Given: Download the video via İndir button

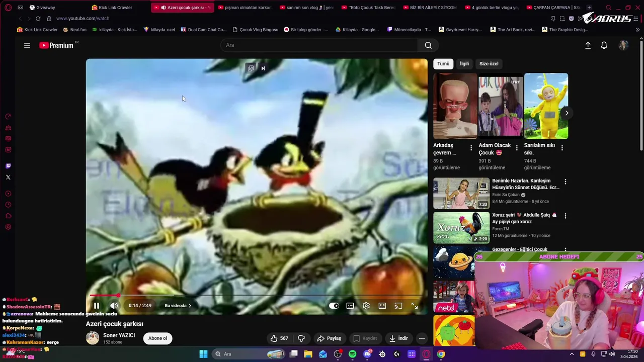Looking at the screenshot, I should (x=398, y=338).
